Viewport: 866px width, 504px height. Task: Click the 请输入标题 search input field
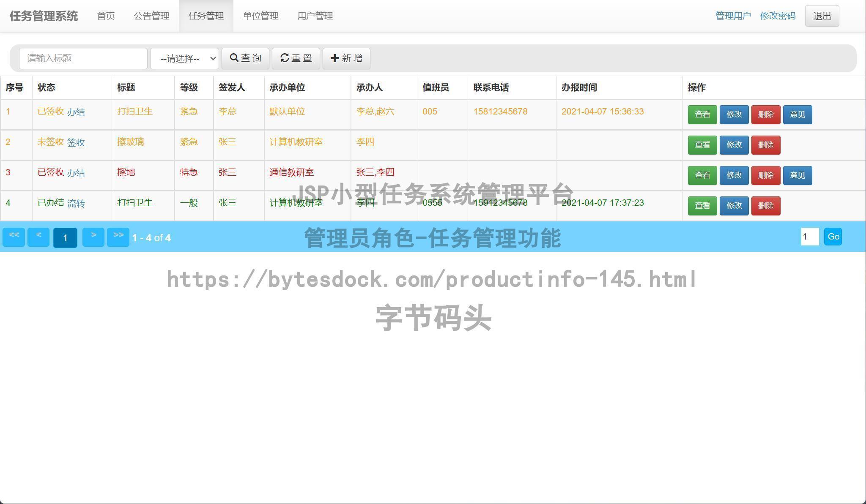(x=83, y=58)
